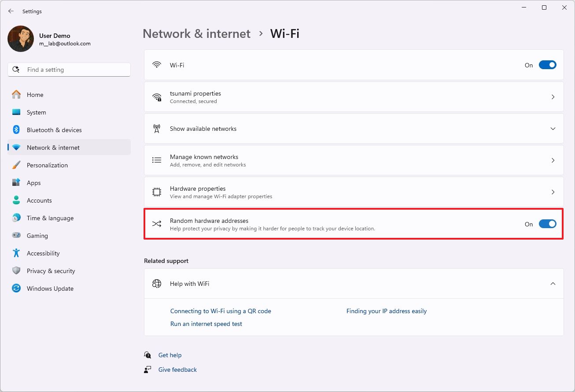575x392 pixels.
Task: Open Accounts settings
Action: click(x=40, y=200)
